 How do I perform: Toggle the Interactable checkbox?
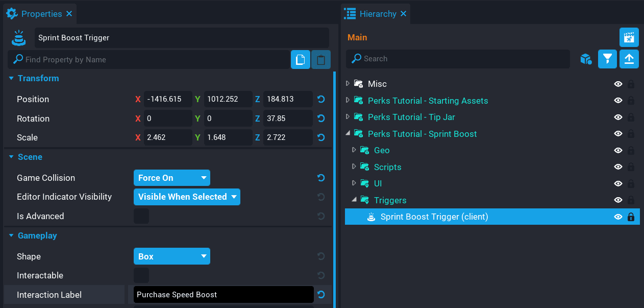pos(141,275)
